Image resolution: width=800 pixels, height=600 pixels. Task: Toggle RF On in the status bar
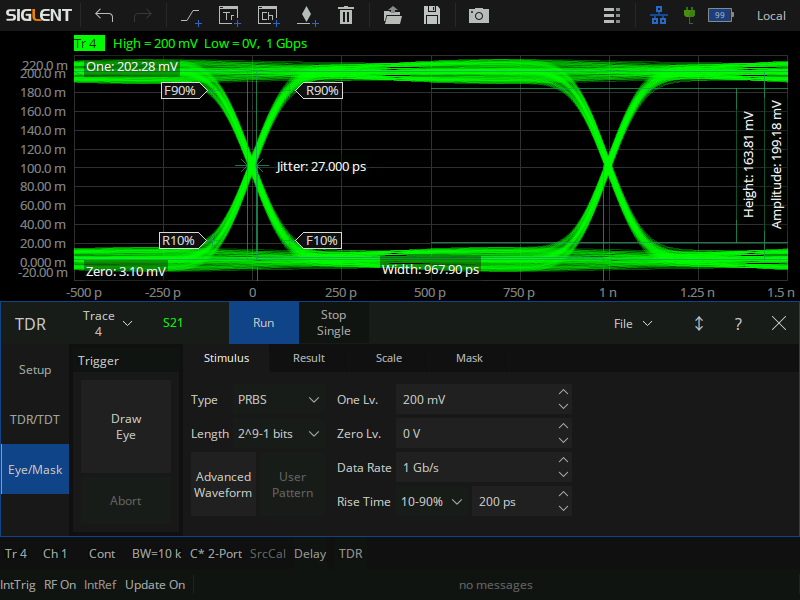click(60, 585)
